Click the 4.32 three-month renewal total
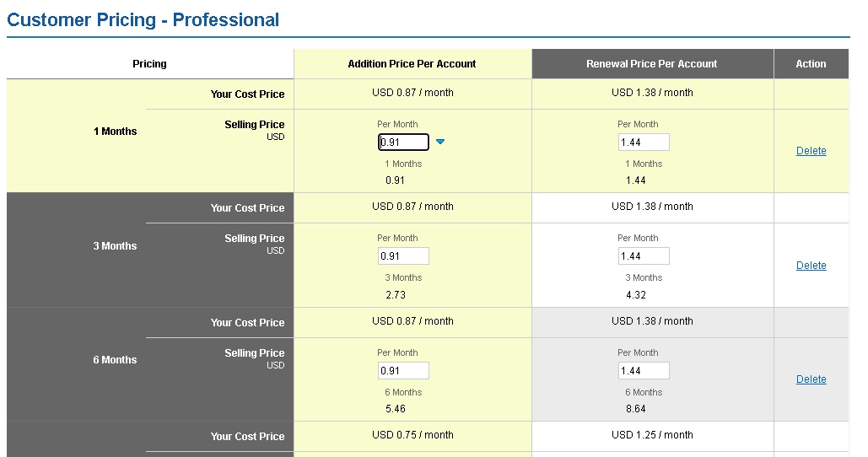The width and height of the screenshot is (868, 457). pos(635,295)
